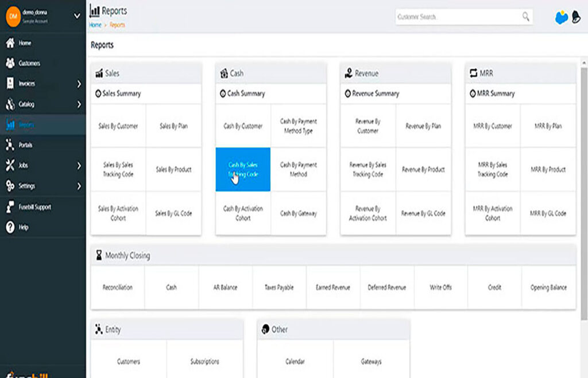This screenshot has width=588, height=378.
Task: Expand the Invoices submenu chevron
Action: [79, 84]
